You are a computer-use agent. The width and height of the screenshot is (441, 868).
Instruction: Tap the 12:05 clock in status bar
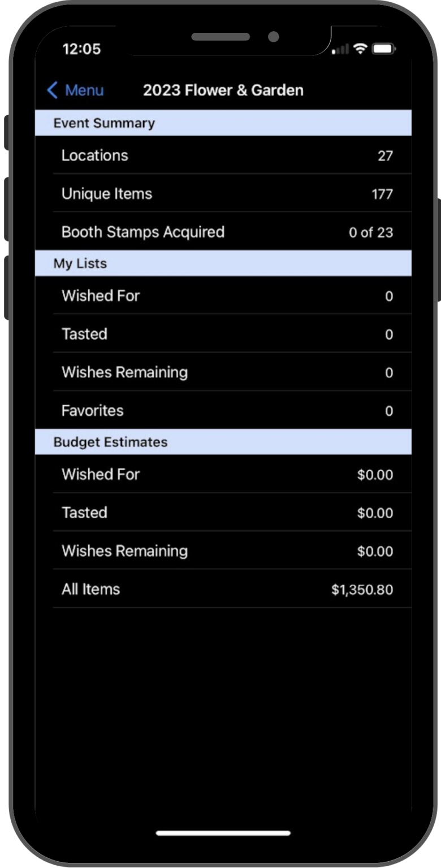[81, 49]
